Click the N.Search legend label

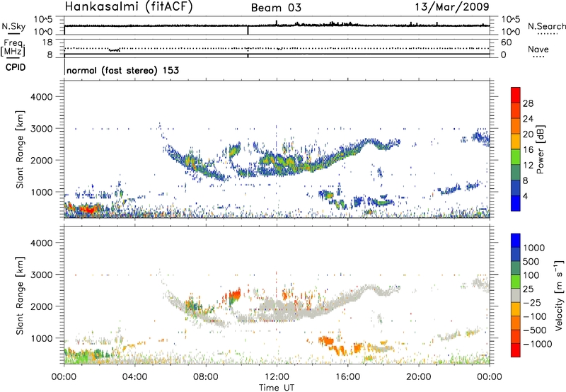tap(547, 26)
